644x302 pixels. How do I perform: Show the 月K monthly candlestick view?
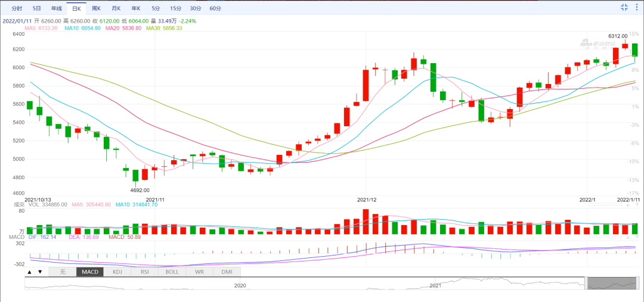[x=116, y=8]
